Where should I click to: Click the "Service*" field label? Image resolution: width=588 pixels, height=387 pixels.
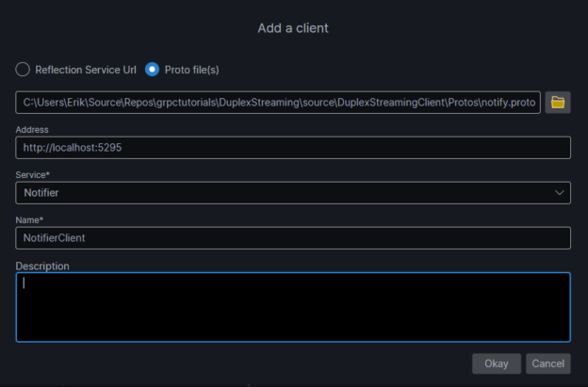pyautogui.click(x=33, y=175)
